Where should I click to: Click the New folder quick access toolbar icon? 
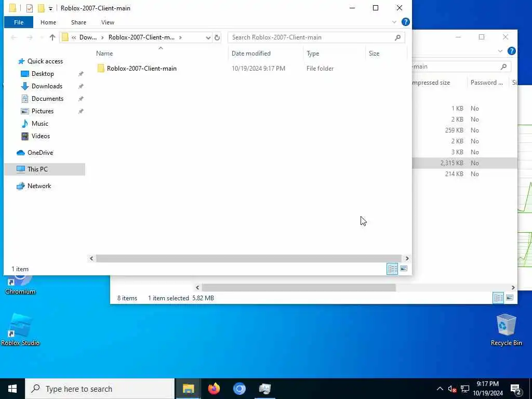point(41,8)
